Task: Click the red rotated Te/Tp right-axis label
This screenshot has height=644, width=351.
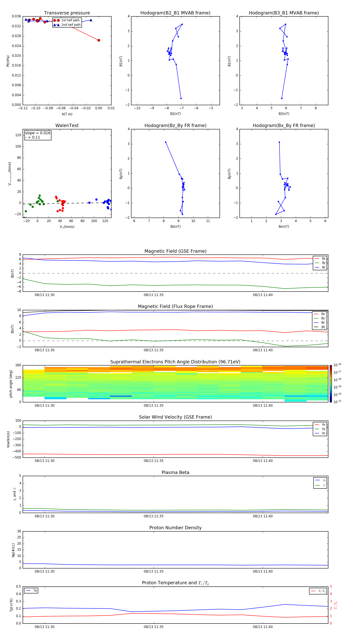Action: coord(336,605)
